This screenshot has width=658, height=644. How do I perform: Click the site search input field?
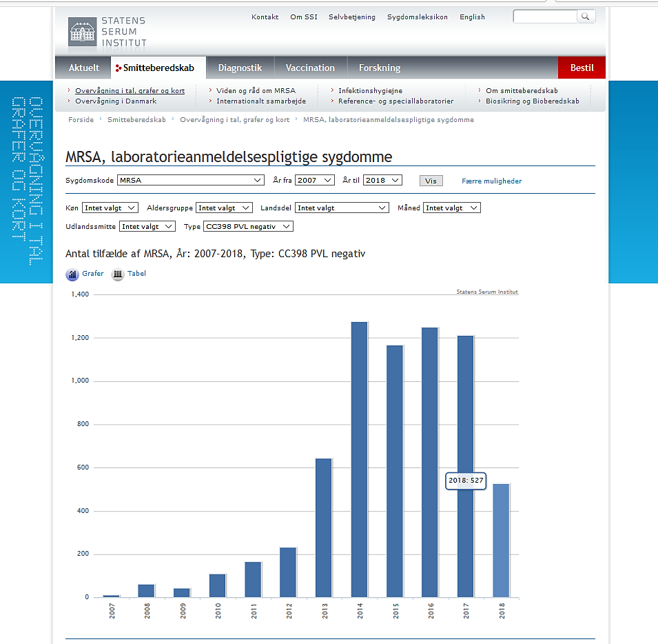545,17
